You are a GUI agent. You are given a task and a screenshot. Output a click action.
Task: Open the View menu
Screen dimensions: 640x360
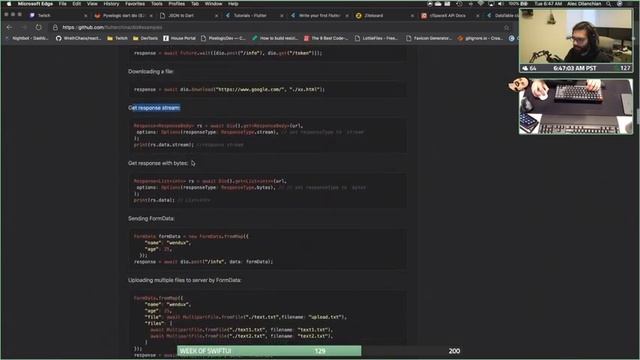tap(92, 4)
